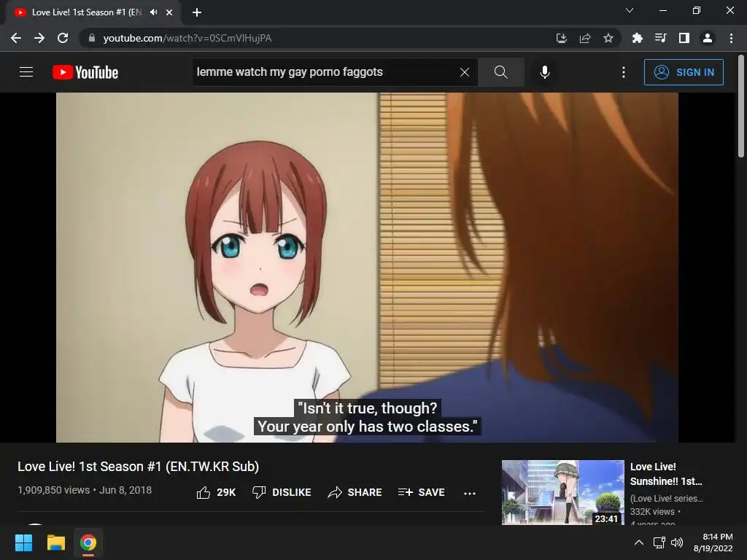Like the video with thumbs up
747x560 pixels.
[x=216, y=492]
